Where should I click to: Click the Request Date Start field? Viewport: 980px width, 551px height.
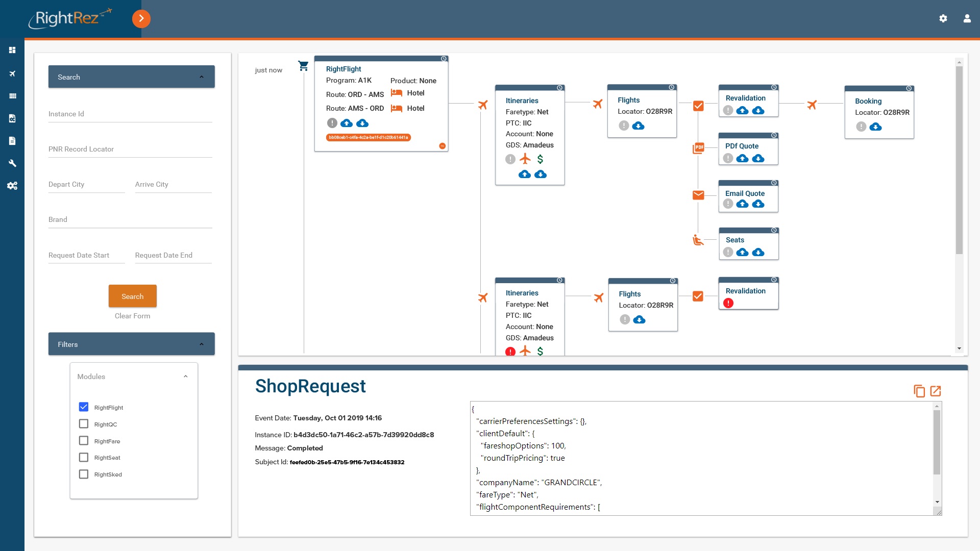[87, 255]
